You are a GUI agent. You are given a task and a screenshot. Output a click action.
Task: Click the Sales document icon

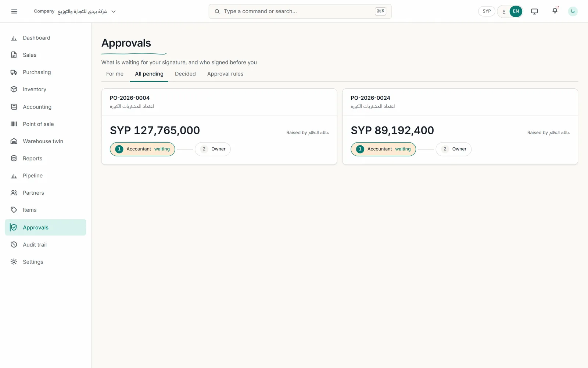point(14,55)
